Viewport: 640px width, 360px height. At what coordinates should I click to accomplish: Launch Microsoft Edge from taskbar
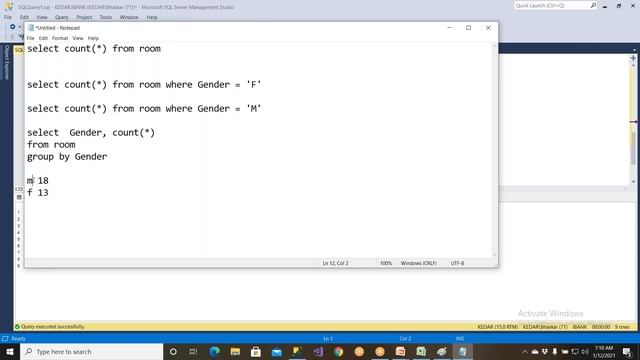[x=214, y=351]
